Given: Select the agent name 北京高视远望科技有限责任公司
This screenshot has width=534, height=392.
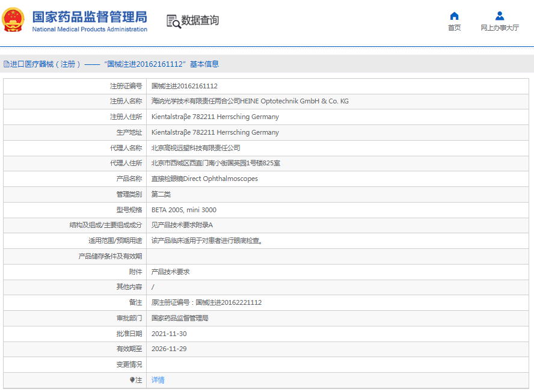Looking at the screenshot, I should pyautogui.click(x=196, y=148).
